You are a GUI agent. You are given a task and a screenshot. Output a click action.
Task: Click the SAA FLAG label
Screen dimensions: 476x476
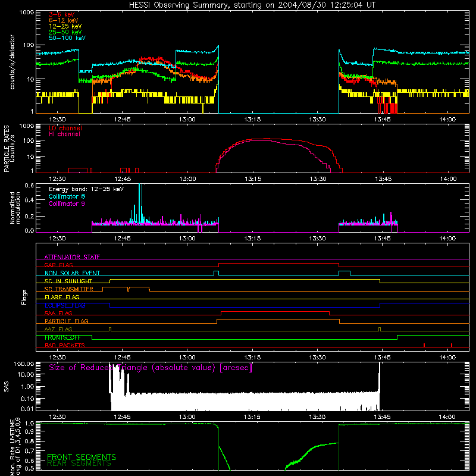[58, 313]
